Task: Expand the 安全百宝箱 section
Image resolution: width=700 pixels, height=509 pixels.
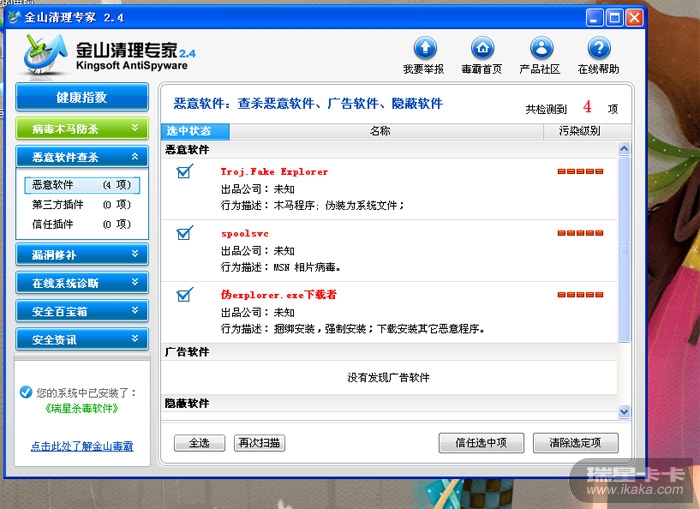Action: 82,311
